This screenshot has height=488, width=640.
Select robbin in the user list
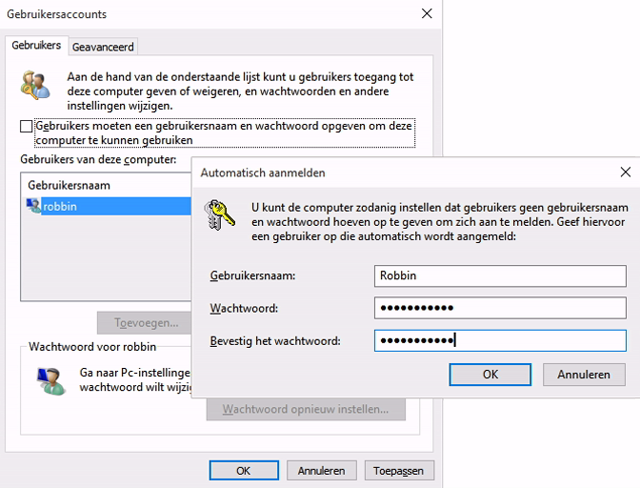pyautogui.click(x=62, y=206)
